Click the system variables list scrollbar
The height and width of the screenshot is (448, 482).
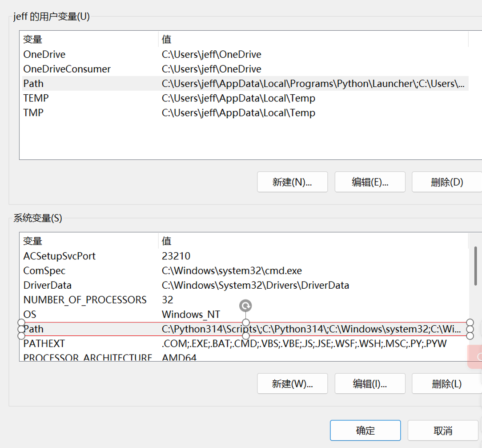[x=475, y=266]
